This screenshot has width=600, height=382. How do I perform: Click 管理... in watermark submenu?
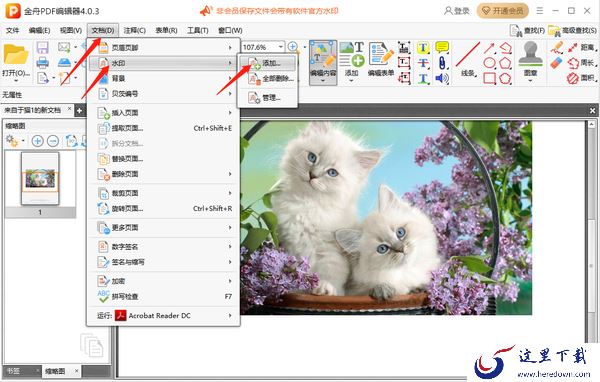click(267, 98)
